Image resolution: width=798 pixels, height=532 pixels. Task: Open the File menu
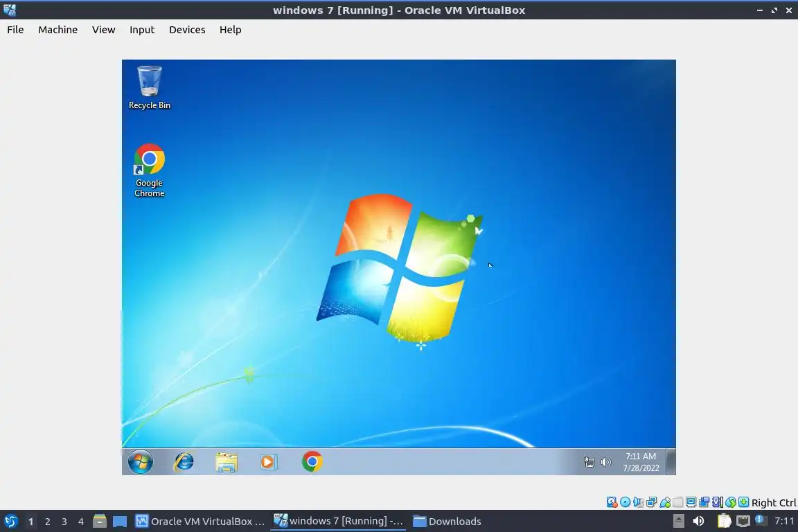point(15,30)
